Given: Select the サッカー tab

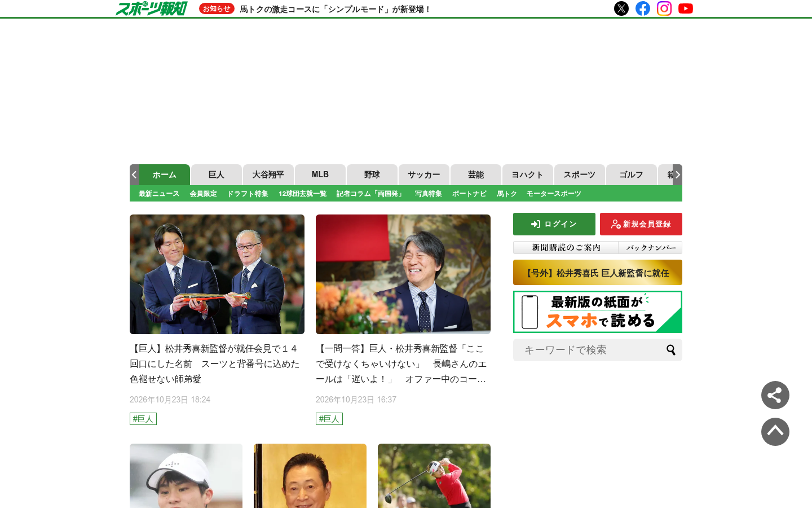Looking at the screenshot, I should (x=424, y=175).
